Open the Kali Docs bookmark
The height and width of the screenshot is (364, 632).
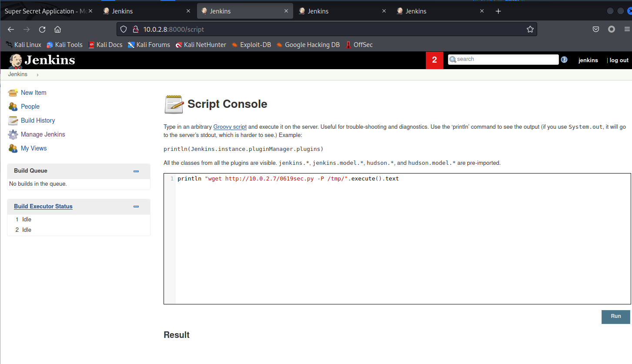[105, 45]
